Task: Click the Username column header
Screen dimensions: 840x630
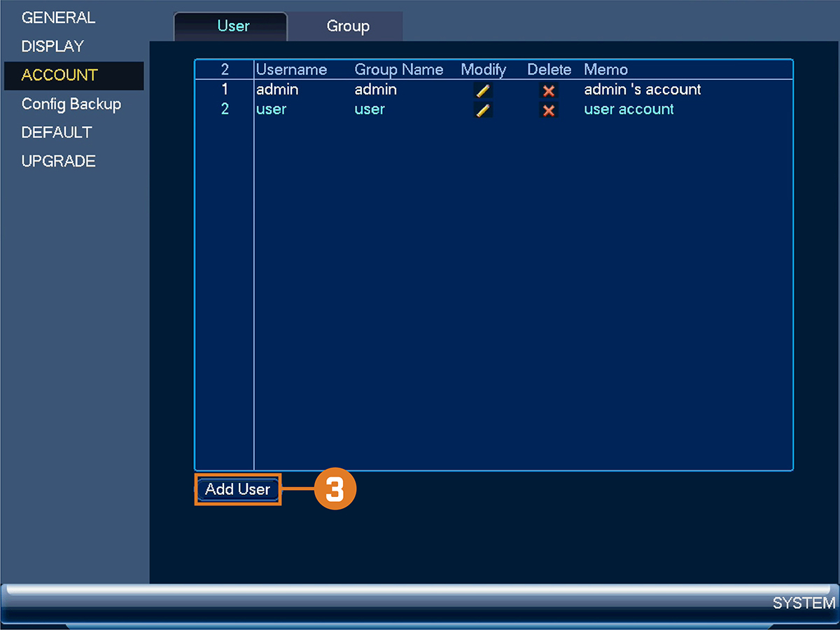Action: click(291, 70)
